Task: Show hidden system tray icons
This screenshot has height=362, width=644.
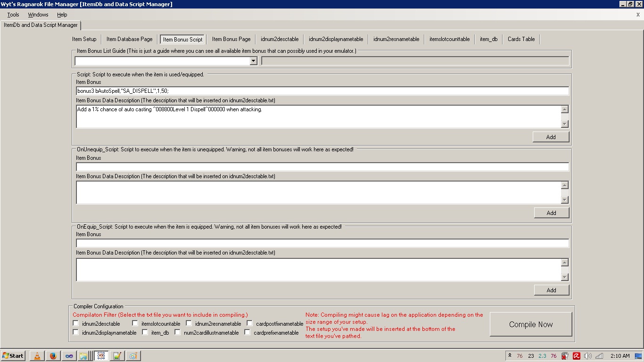Action: click(510, 356)
